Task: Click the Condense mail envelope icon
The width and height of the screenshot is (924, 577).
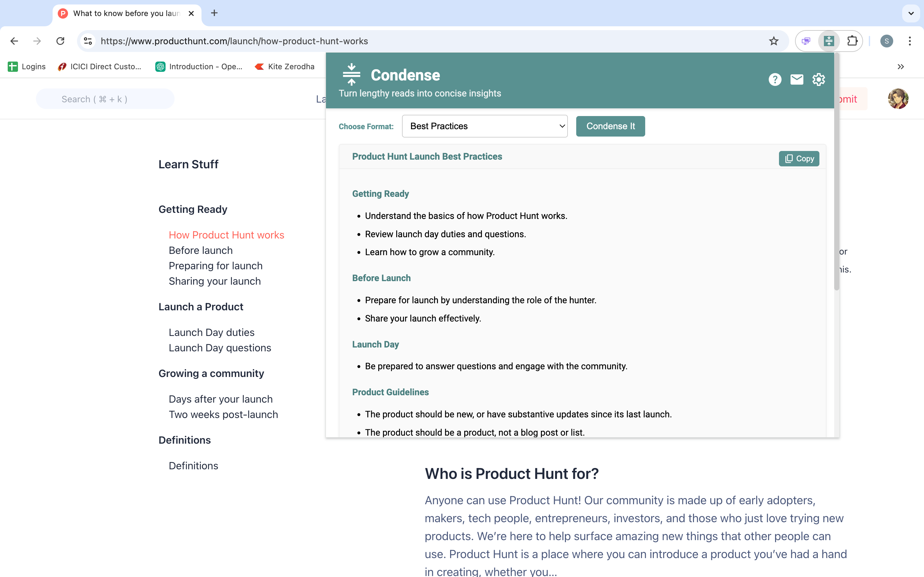Action: click(797, 79)
